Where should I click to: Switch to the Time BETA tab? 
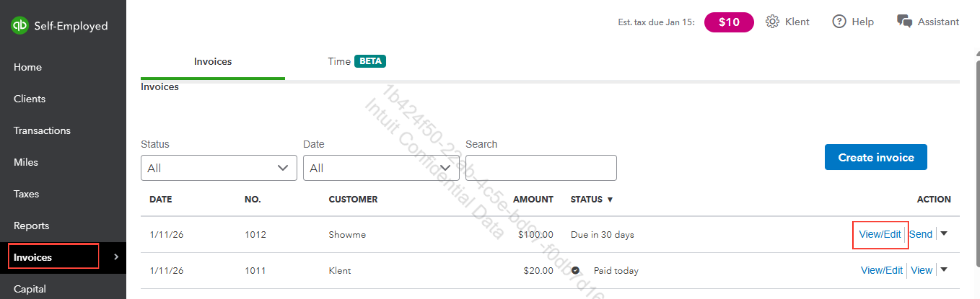pos(356,62)
